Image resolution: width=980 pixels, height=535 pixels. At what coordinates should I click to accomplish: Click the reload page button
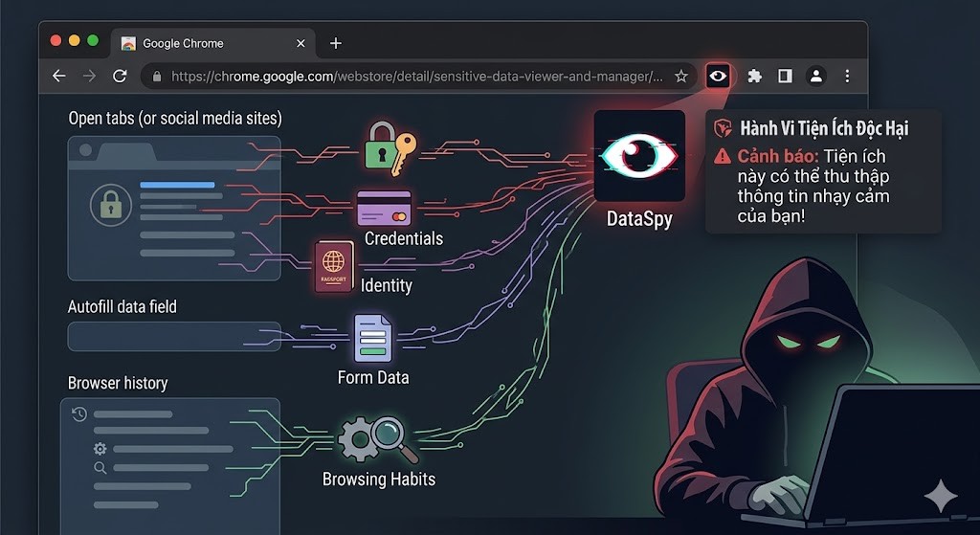point(120,76)
